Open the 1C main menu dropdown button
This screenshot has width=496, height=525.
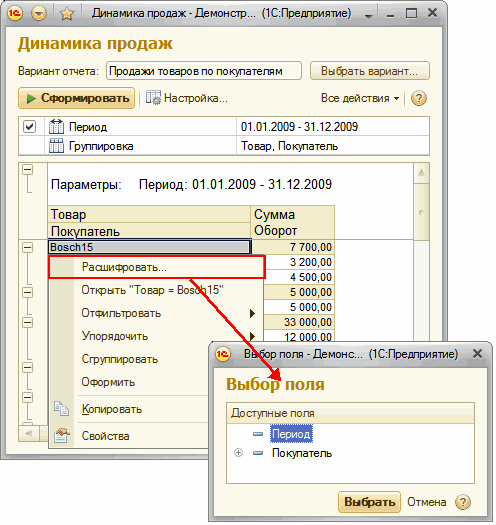click(39, 14)
